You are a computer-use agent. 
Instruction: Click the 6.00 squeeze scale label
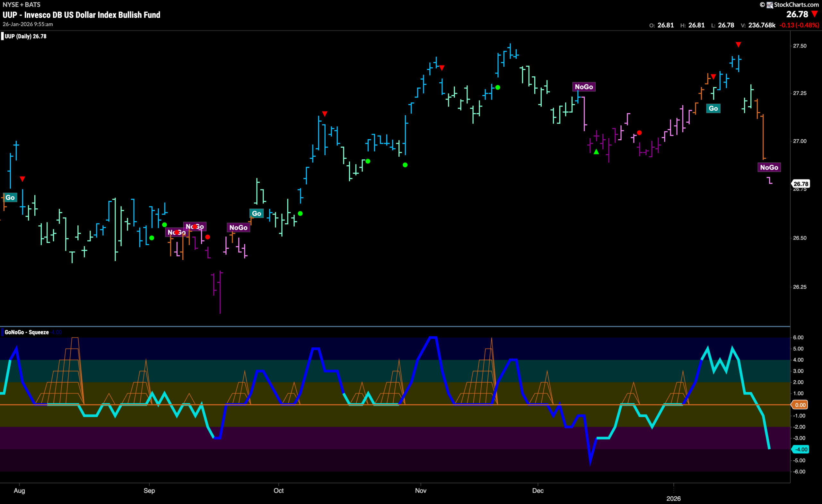pos(798,338)
